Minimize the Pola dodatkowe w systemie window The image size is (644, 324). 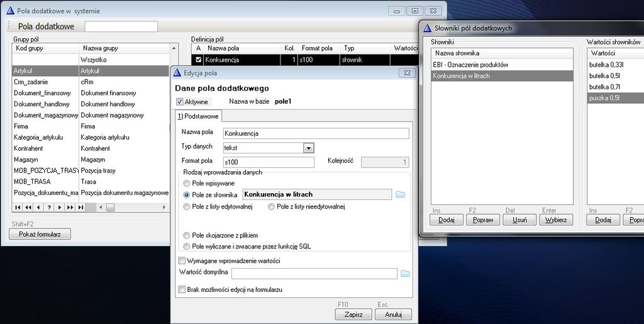tap(397, 11)
